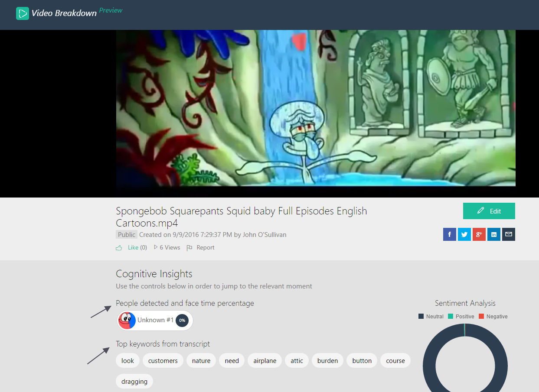
Task: Select the 'button' keyword
Action: (362, 360)
